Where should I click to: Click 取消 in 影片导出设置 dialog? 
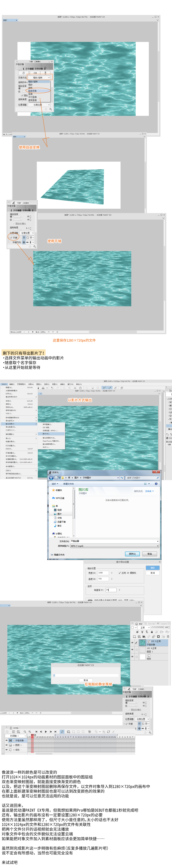click(x=152, y=573)
